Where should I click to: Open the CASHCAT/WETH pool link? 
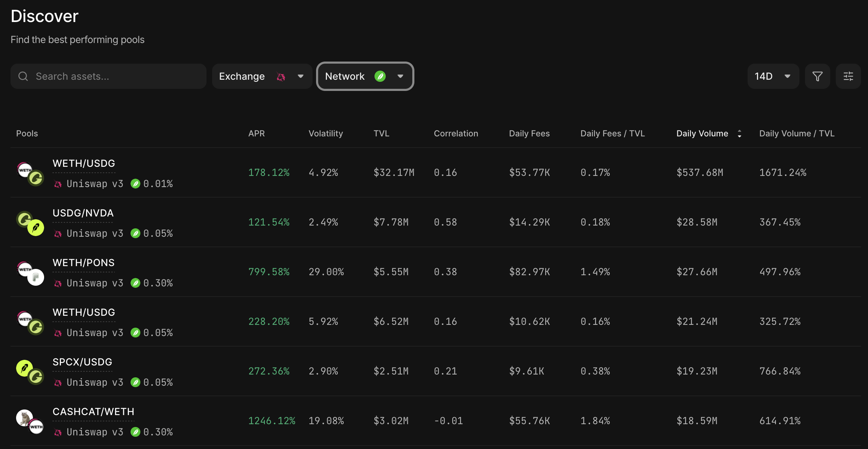point(93,412)
